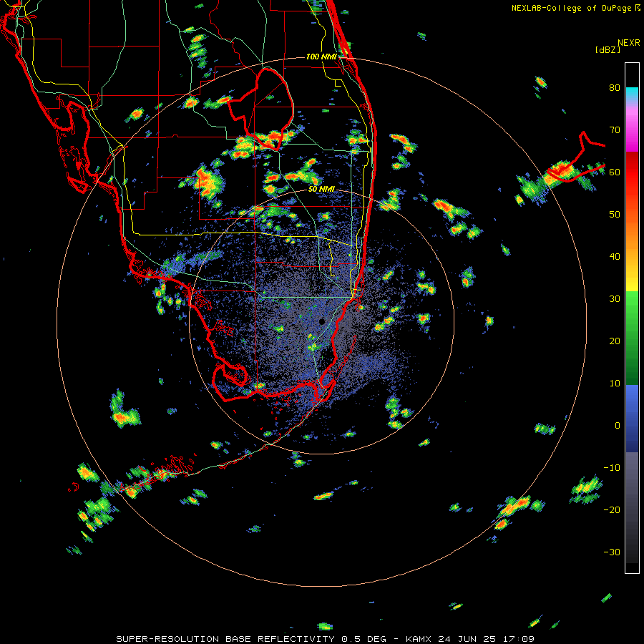
Task: Click the NEXR label above the color bar
Action: pyautogui.click(x=628, y=43)
